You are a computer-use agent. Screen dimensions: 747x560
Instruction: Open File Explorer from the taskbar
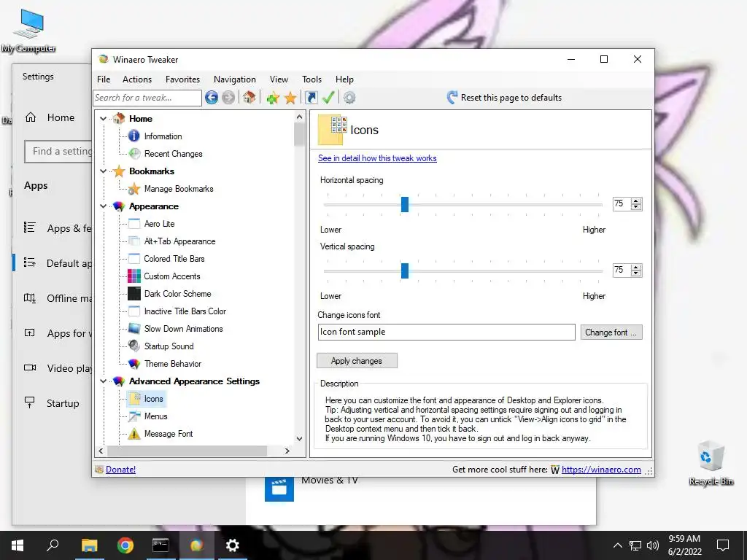click(x=89, y=545)
